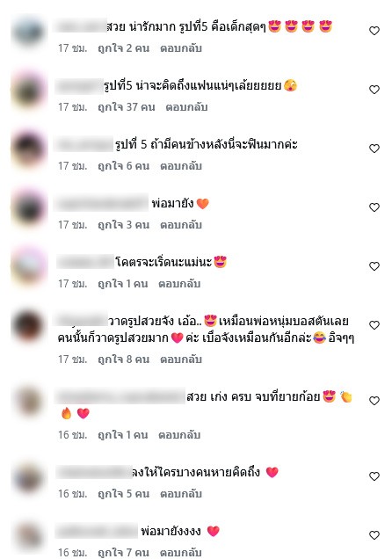Like the ลงให้ใครบางคนหายคิดถึง comment
The height and width of the screenshot is (559, 392).
tap(374, 476)
